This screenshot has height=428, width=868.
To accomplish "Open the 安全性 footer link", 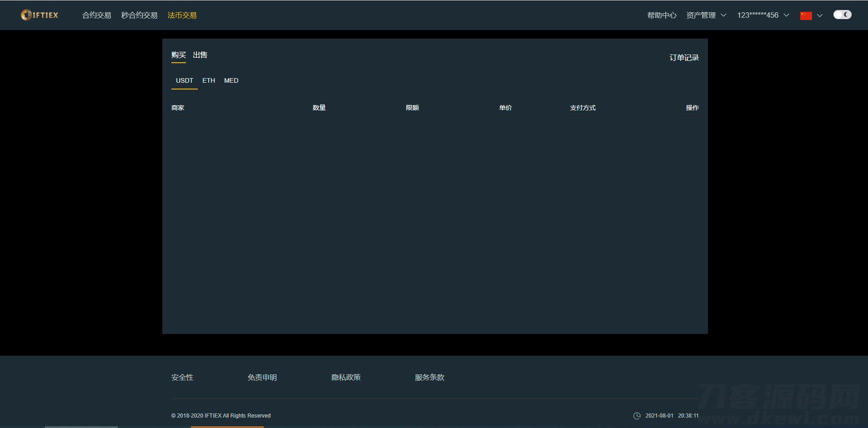I will pos(182,378).
